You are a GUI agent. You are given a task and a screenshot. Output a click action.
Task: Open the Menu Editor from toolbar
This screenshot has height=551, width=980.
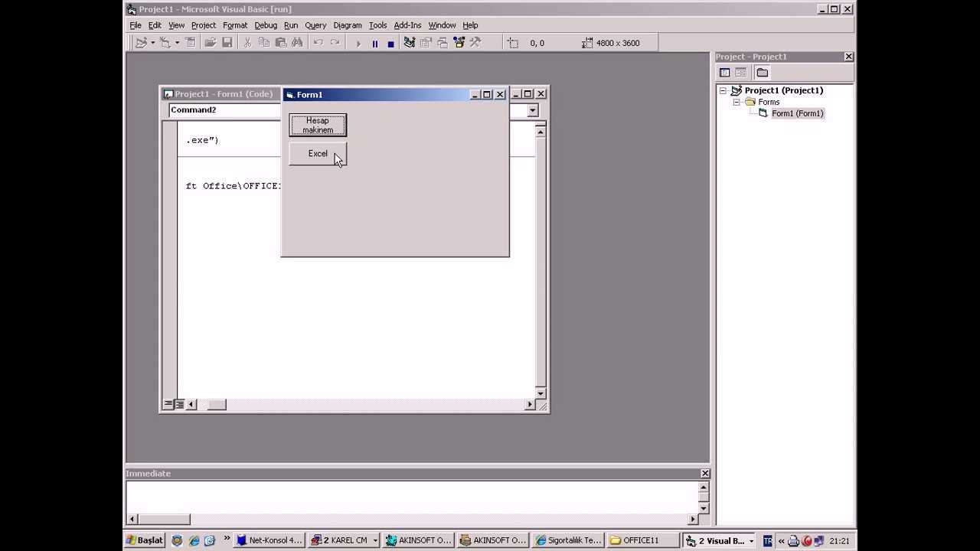(191, 43)
